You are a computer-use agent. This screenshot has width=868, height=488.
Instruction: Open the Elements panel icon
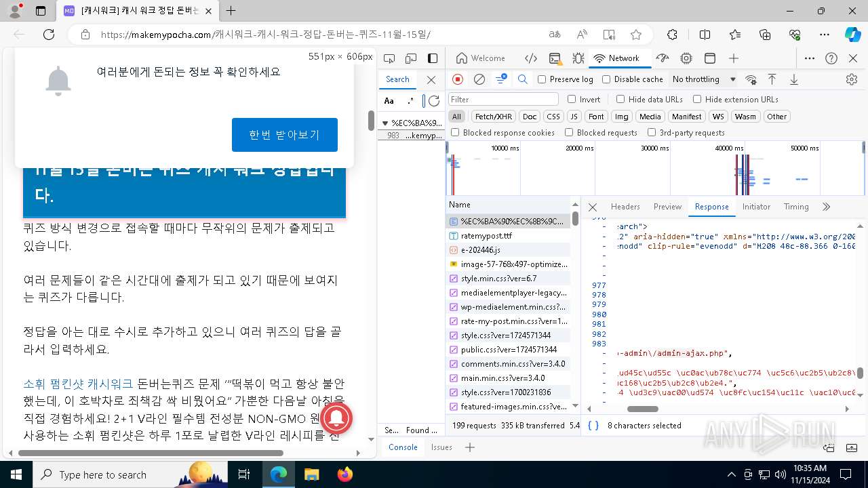click(x=532, y=58)
